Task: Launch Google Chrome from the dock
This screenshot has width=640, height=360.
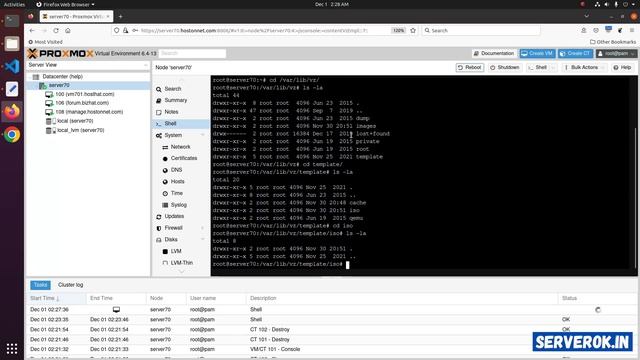Action: tap(12, 135)
